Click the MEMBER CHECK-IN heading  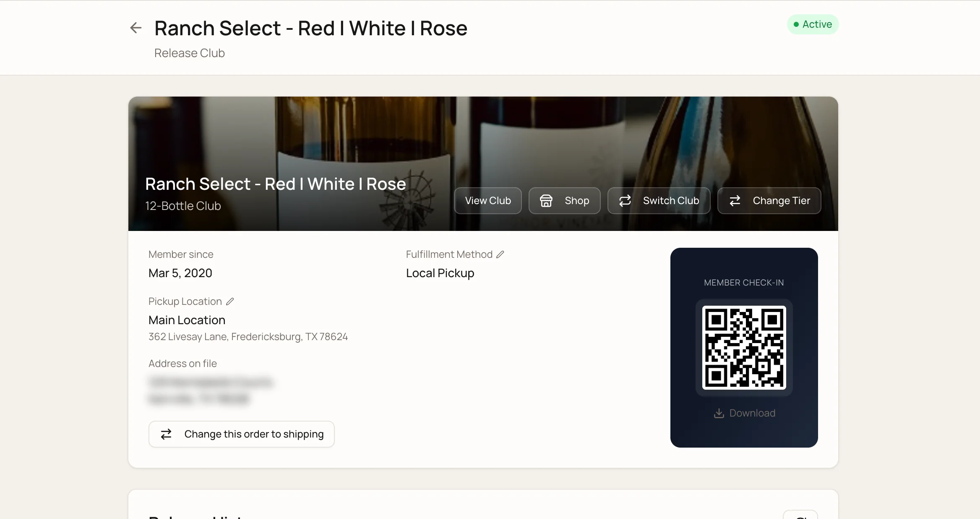[744, 283]
